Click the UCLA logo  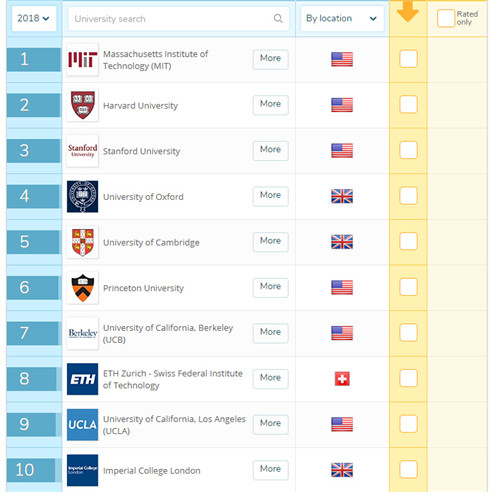83,425
